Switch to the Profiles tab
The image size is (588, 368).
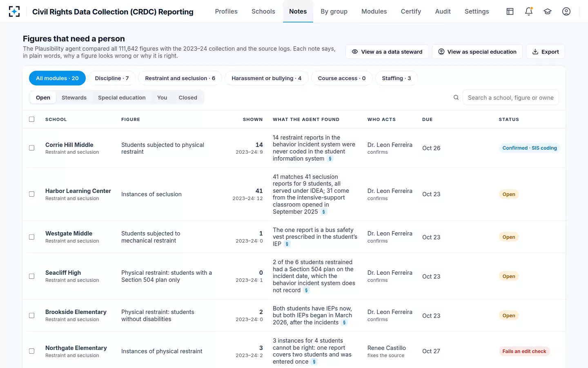[x=226, y=11]
